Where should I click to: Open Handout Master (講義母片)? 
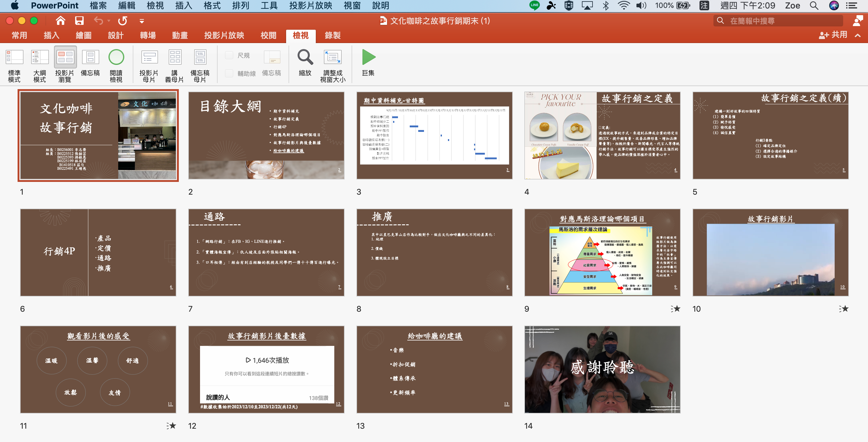[175, 65]
